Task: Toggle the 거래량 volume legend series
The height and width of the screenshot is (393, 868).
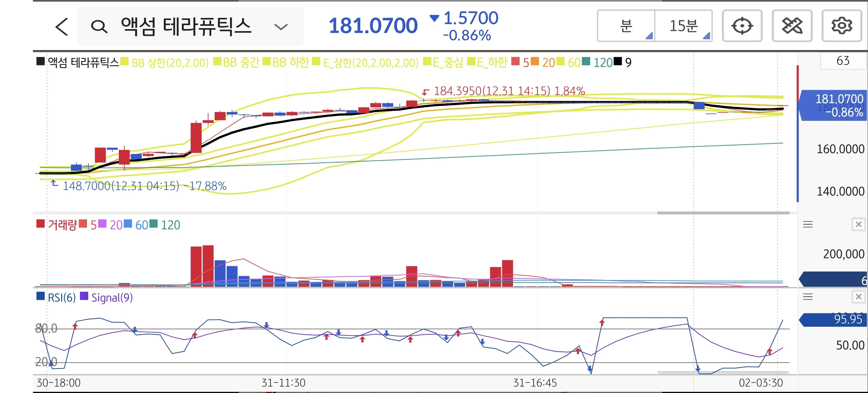Action: (62, 225)
